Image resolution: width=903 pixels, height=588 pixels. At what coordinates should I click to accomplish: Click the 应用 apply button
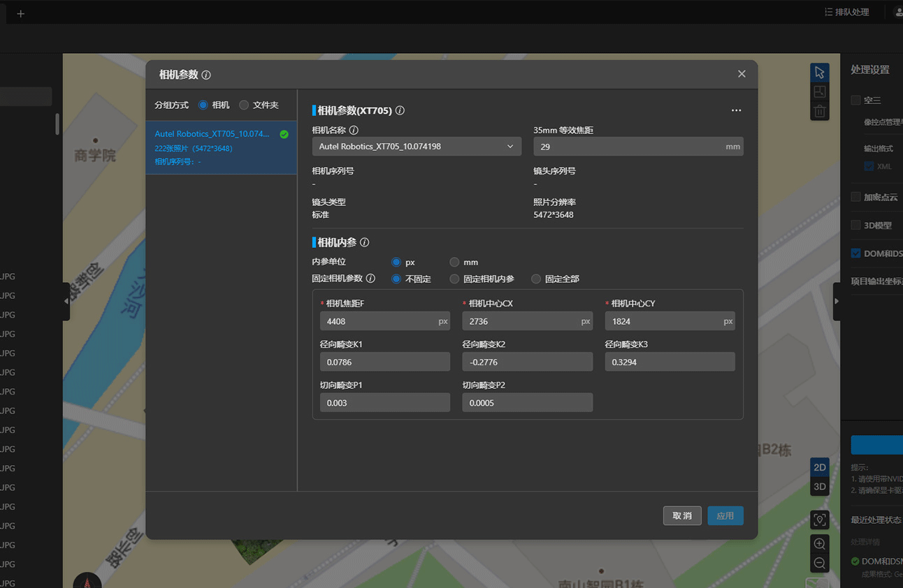725,515
